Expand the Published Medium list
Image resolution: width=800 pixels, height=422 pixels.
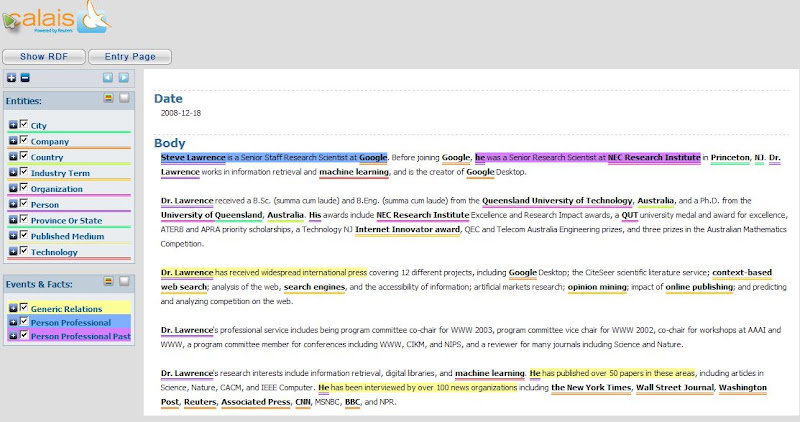pos(13,235)
